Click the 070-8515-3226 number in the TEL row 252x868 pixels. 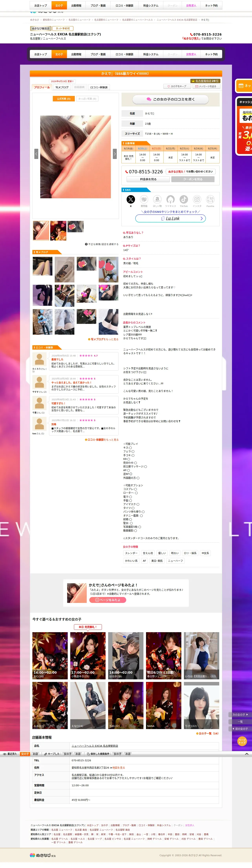[81, 760]
